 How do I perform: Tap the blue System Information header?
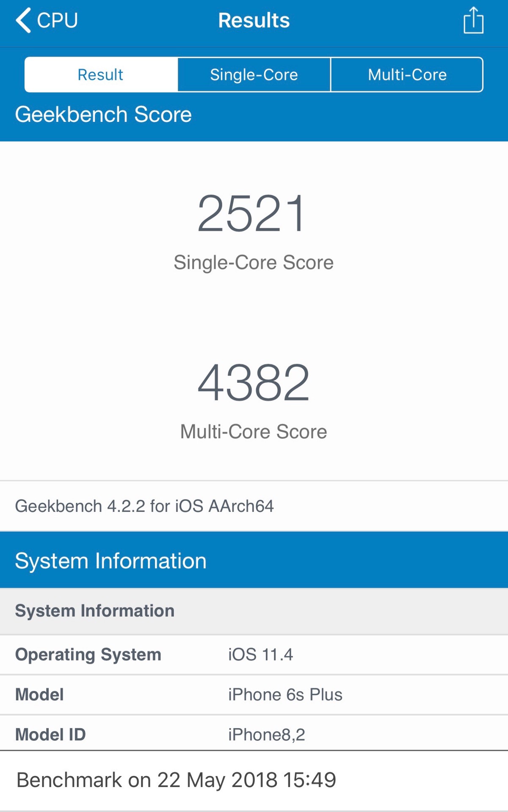tap(110, 561)
